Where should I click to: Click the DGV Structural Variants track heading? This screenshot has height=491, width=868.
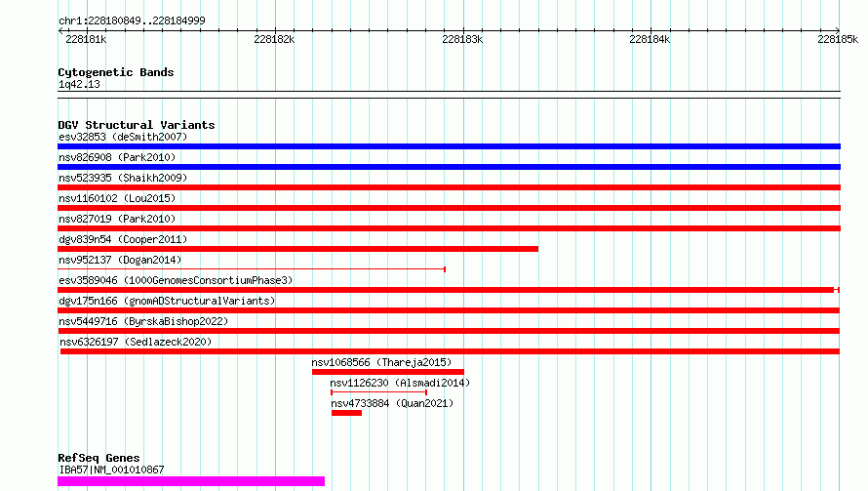(x=137, y=125)
